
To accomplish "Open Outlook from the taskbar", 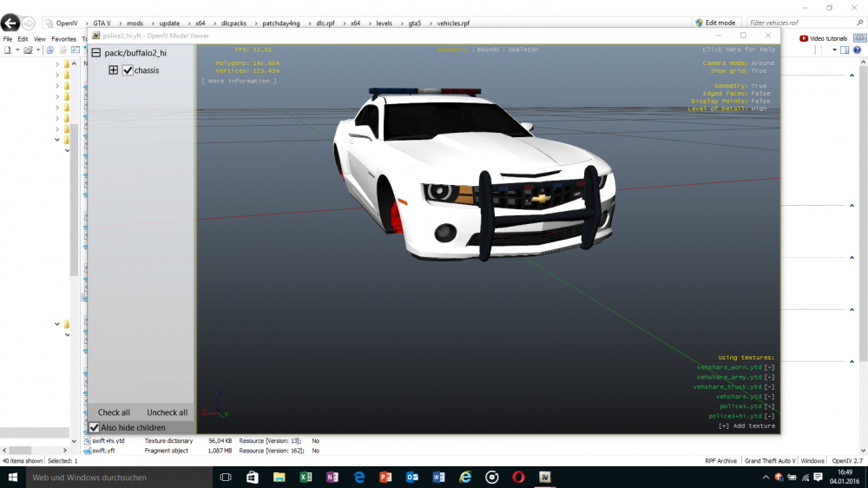I will pyautogui.click(x=411, y=477).
